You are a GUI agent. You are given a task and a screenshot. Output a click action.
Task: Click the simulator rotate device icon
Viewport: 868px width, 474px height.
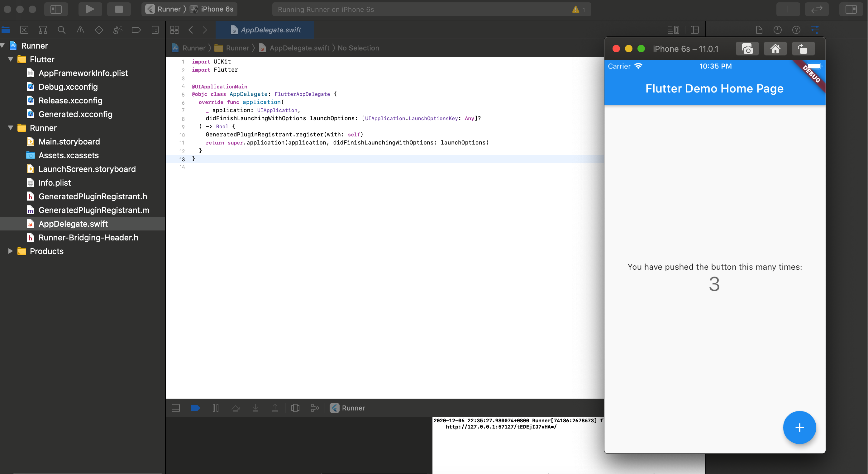(803, 49)
